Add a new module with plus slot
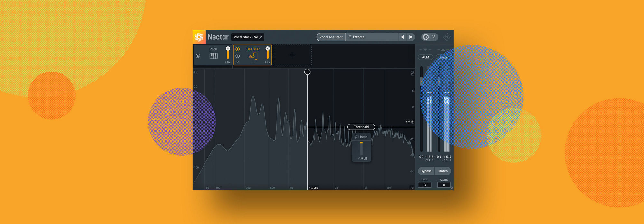Image resolution: width=644 pixels, height=224 pixels. [x=292, y=55]
